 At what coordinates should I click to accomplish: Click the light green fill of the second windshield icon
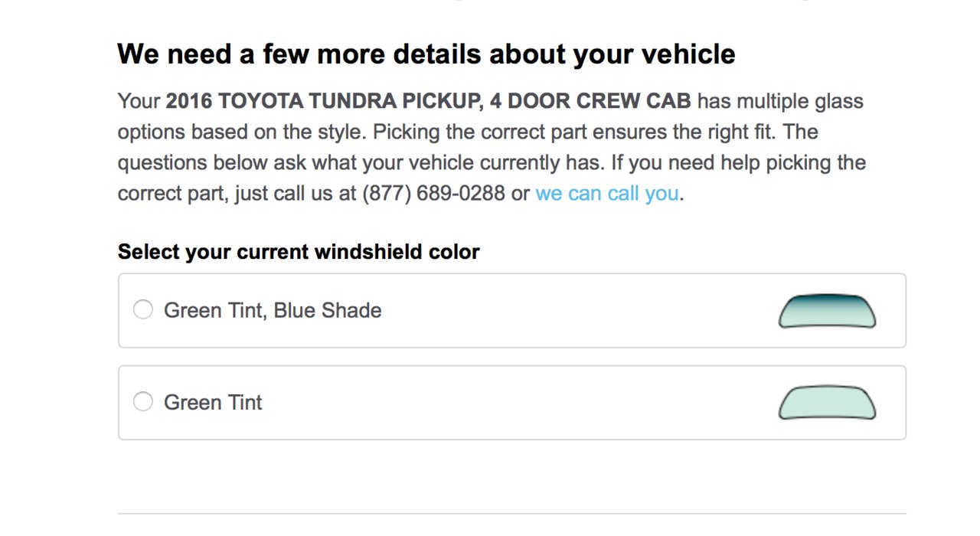point(827,404)
